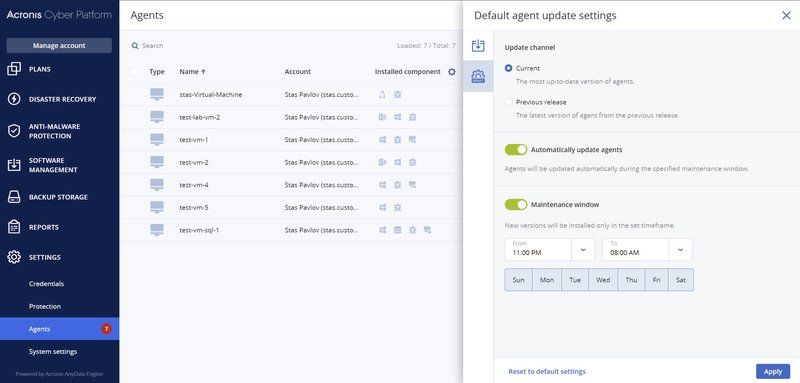Click the Manage account button
The height and width of the screenshot is (383, 800).
59,45
